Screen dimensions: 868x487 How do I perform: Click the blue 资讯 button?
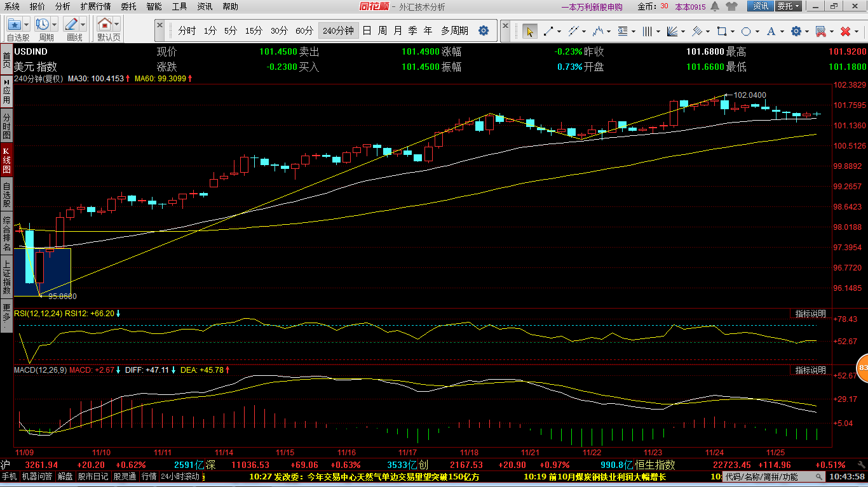[761, 6]
